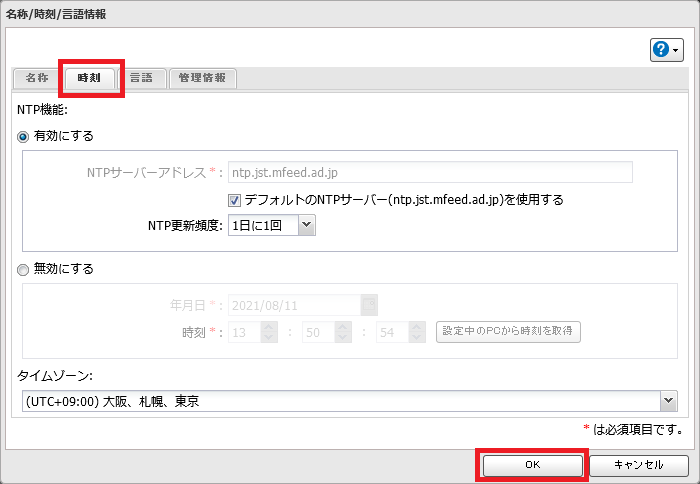Click the 年月日 date input field

point(294,304)
